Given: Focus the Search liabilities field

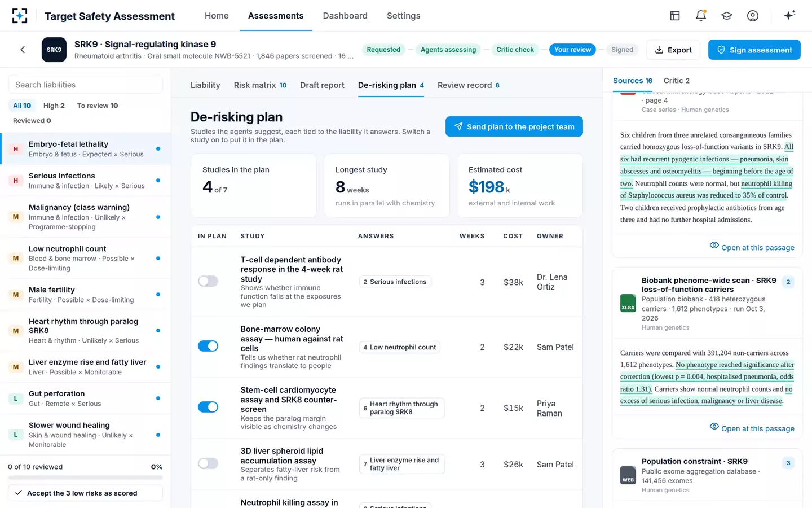Looking at the screenshot, I should [x=86, y=85].
